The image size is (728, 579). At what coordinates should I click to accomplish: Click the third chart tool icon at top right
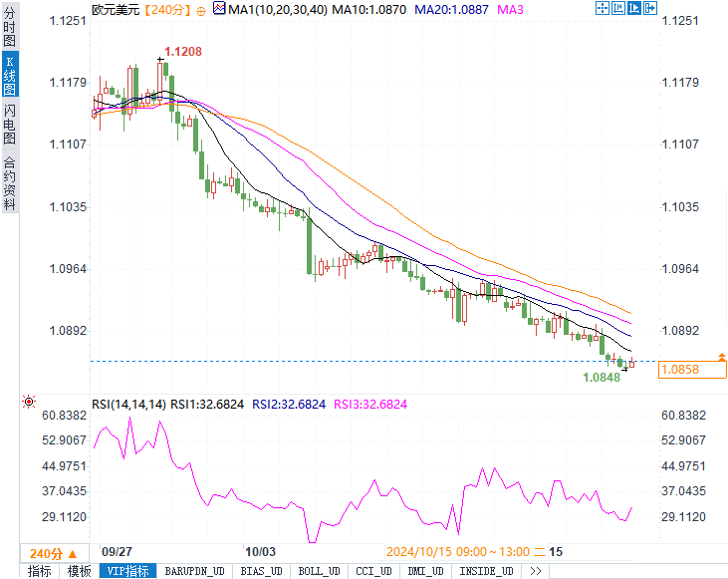point(635,9)
